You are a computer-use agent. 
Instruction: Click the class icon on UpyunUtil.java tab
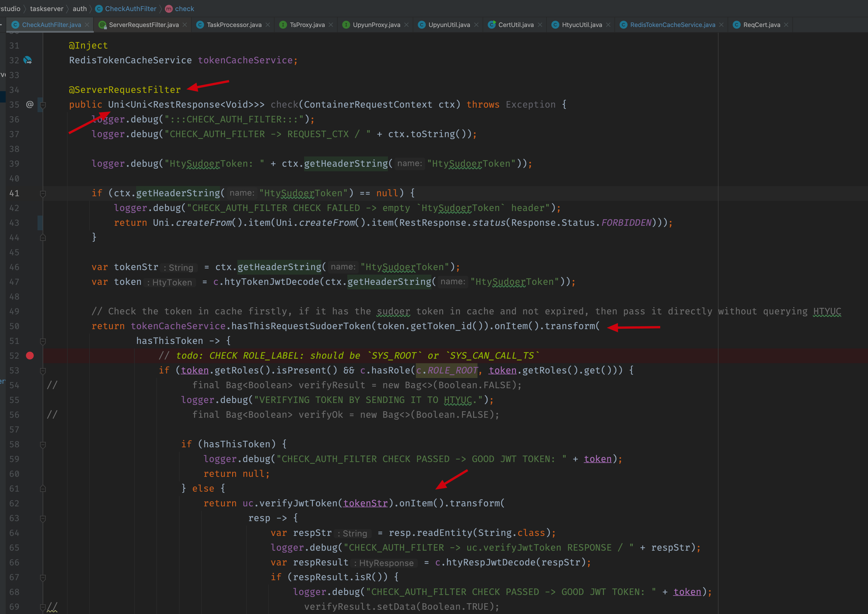pos(421,25)
